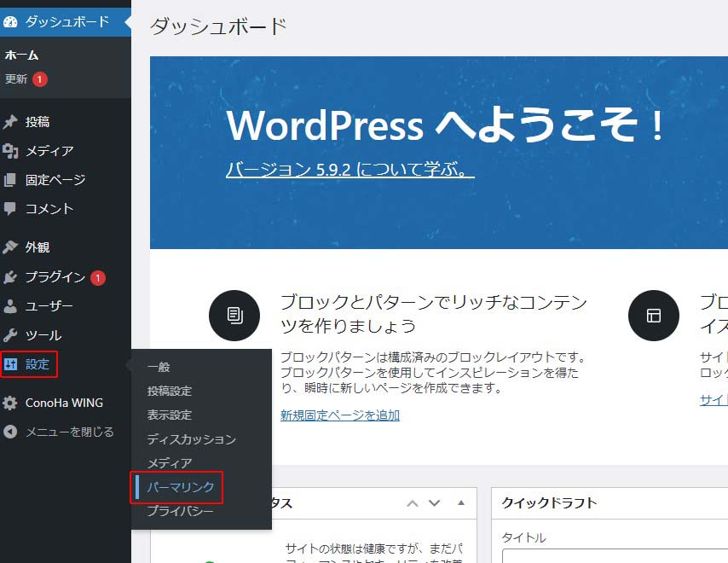Click the Comments speech bubble icon
The width and height of the screenshot is (728, 563).
[10, 209]
